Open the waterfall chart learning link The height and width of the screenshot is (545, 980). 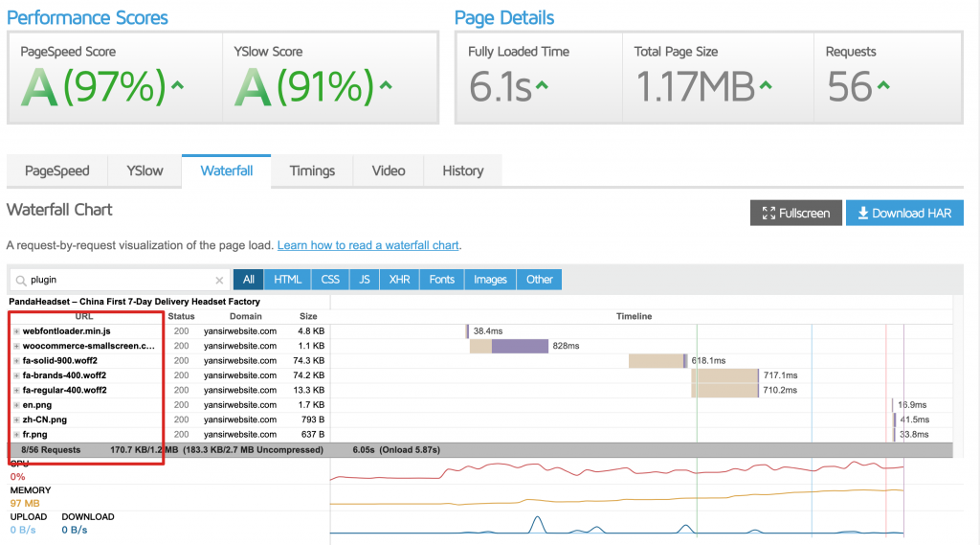pyautogui.click(x=367, y=246)
